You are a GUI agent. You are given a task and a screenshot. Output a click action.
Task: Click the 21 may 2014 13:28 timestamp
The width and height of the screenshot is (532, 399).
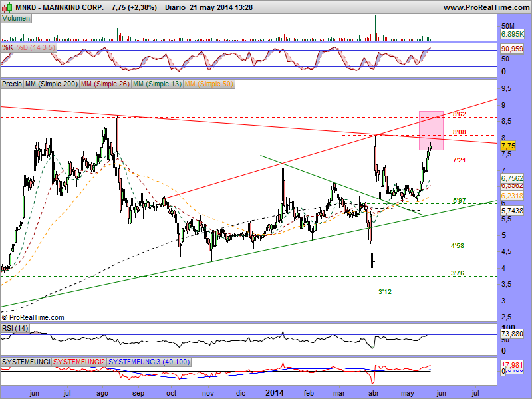pos(221,7)
